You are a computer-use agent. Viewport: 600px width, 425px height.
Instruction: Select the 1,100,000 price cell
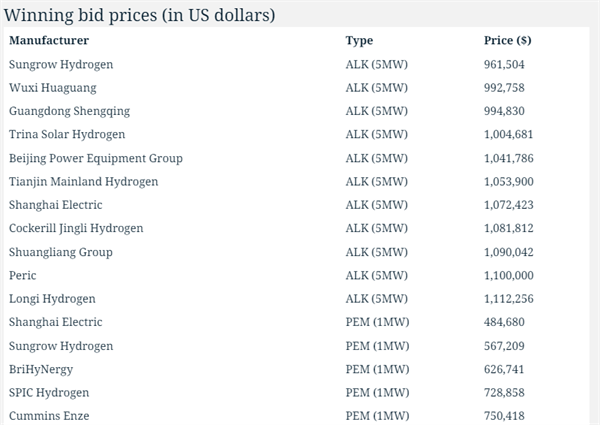(509, 276)
